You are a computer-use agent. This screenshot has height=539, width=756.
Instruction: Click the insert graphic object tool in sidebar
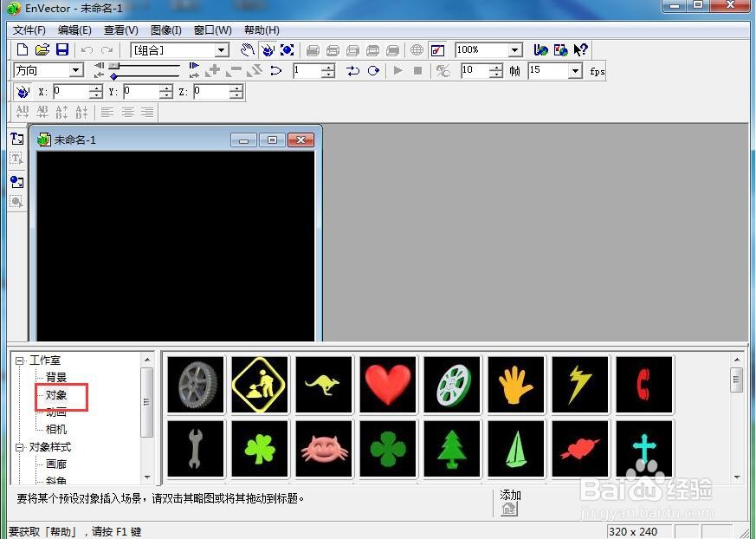point(16,182)
